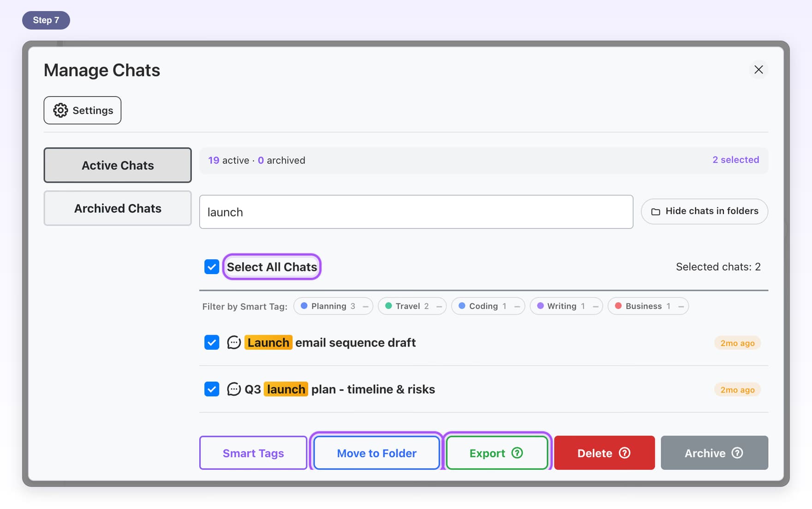The height and width of the screenshot is (509, 812).
Task: Click the minus icon on Coding tag
Action: click(x=517, y=306)
